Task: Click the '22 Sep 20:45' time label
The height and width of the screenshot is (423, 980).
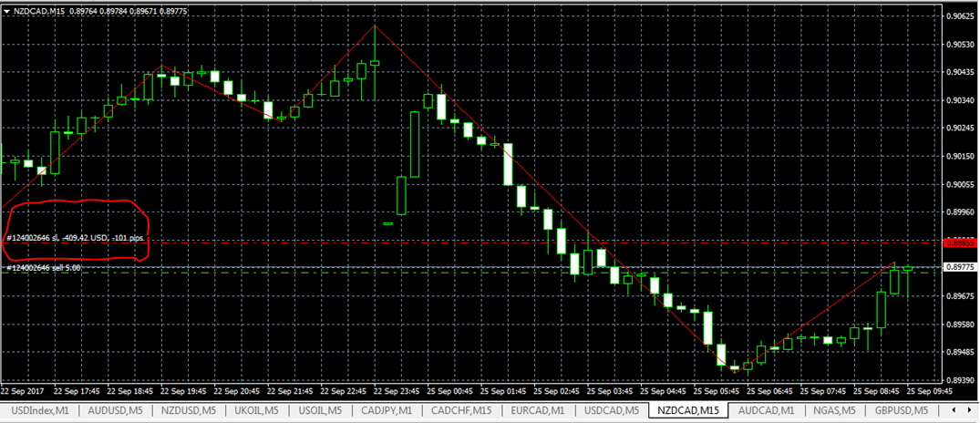Action: coord(236,390)
